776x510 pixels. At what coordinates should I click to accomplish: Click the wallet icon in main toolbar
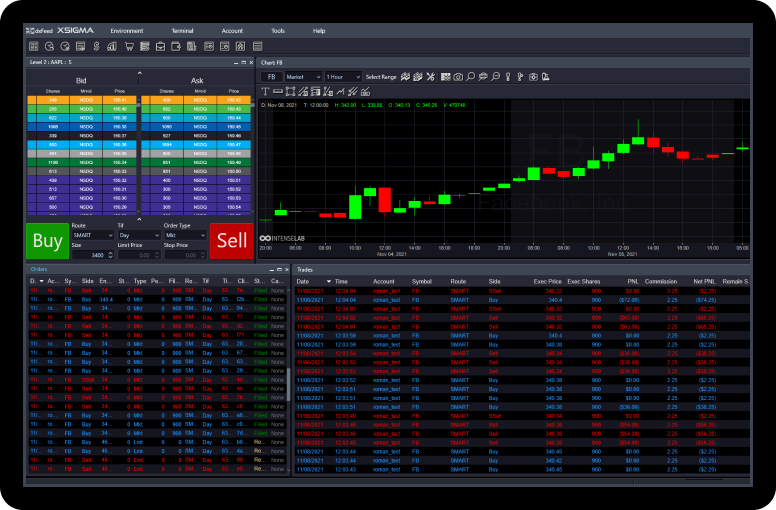coord(176,46)
